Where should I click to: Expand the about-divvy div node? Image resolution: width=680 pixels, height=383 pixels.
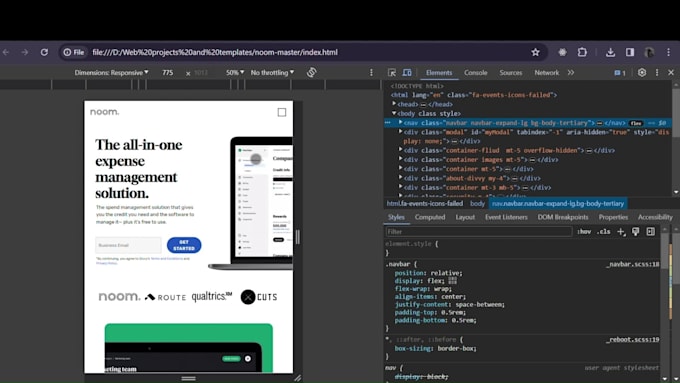pyautogui.click(x=401, y=178)
